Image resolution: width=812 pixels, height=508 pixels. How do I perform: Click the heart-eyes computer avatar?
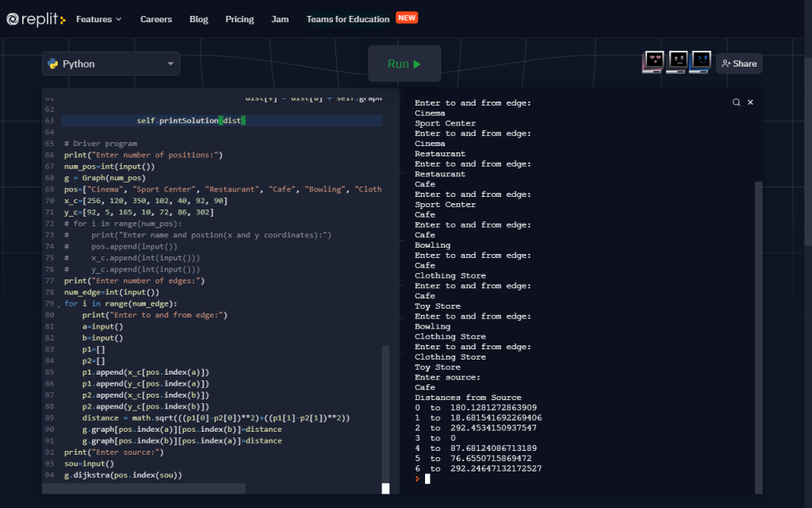tap(653, 62)
